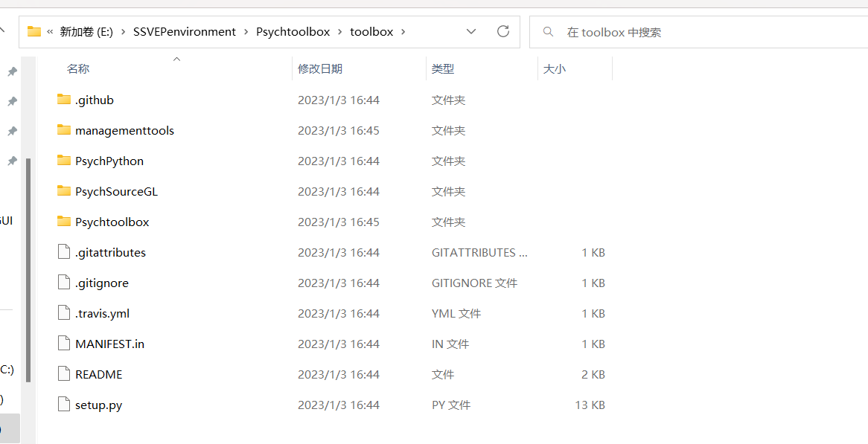Viewport: 868px width, 444px height.
Task: Open the Psychtoolbox folder icon
Action: click(x=64, y=222)
